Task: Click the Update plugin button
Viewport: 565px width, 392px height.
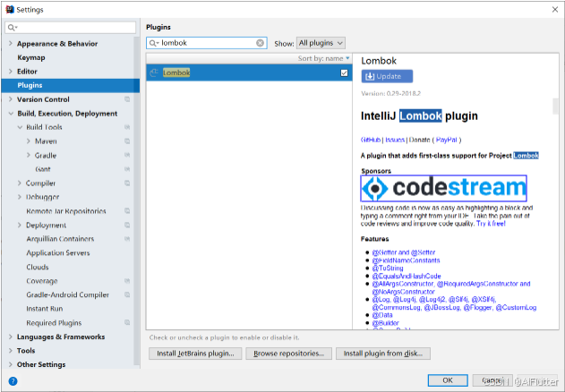Action: [387, 76]
